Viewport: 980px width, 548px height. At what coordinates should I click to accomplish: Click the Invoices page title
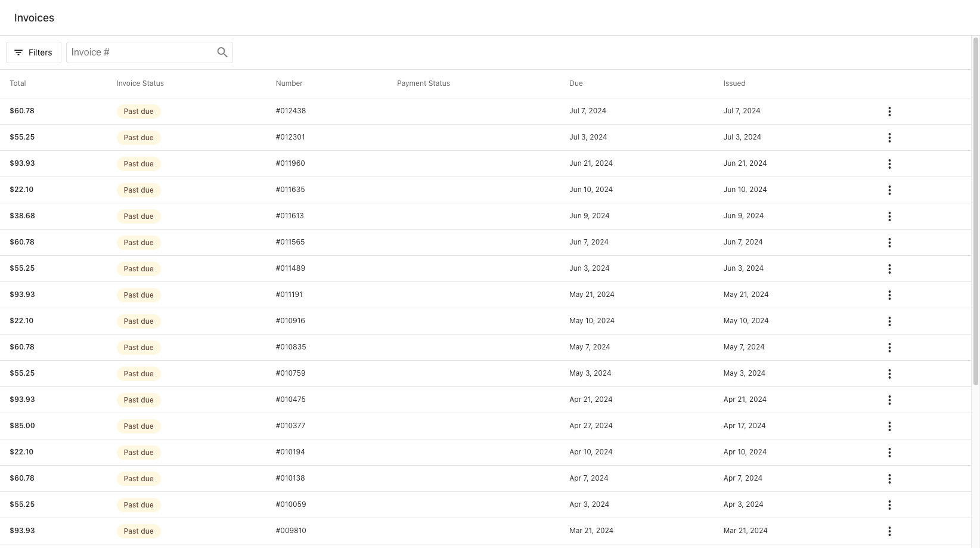point(34,17)
